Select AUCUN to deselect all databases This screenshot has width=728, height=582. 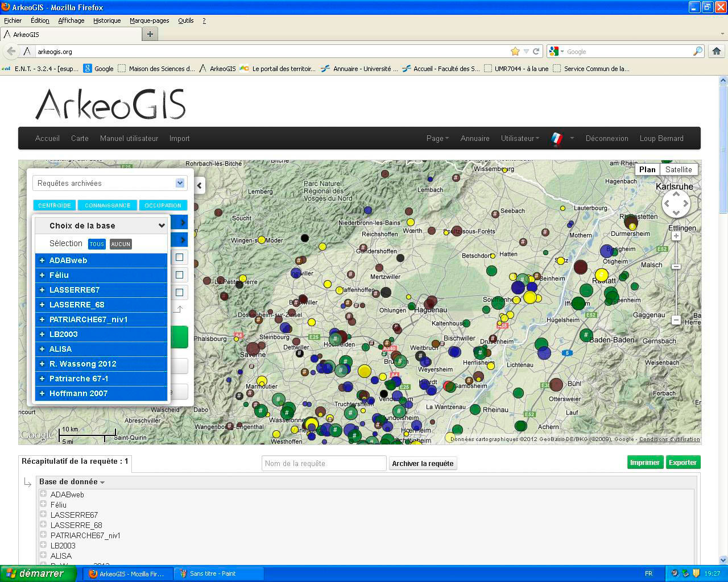pyautogui.click(x=121, y=244)
